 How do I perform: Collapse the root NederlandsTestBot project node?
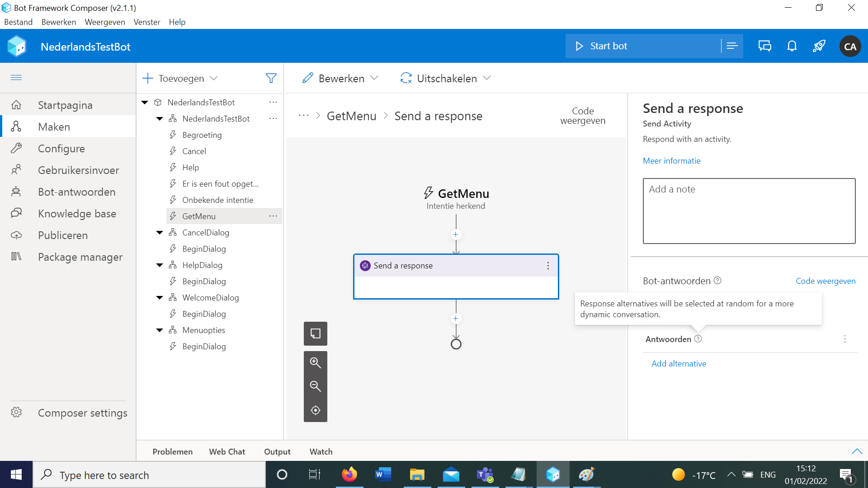pyautogui.click(x=145, y=103)
